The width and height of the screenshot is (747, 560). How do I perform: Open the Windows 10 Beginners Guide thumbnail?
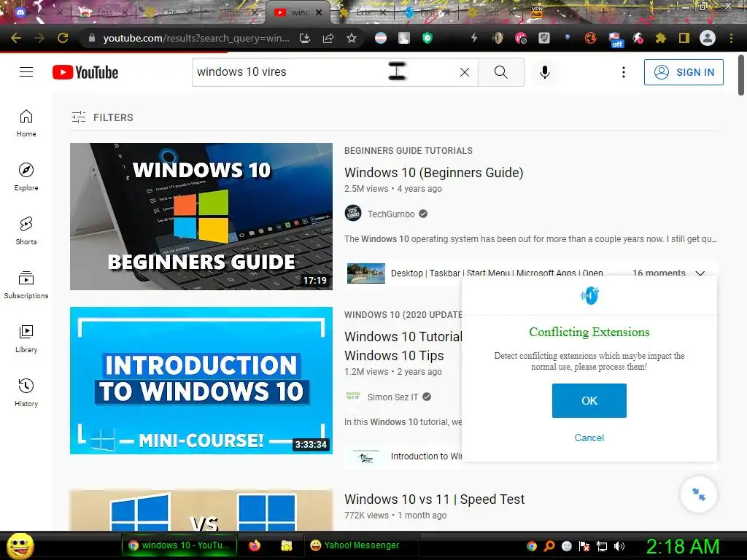201,216
